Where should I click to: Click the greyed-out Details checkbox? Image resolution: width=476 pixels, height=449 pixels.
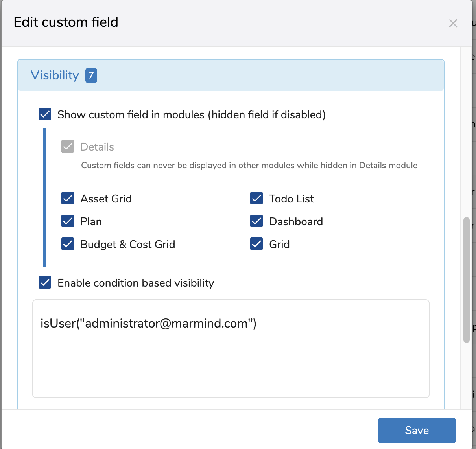coord(68,147)
